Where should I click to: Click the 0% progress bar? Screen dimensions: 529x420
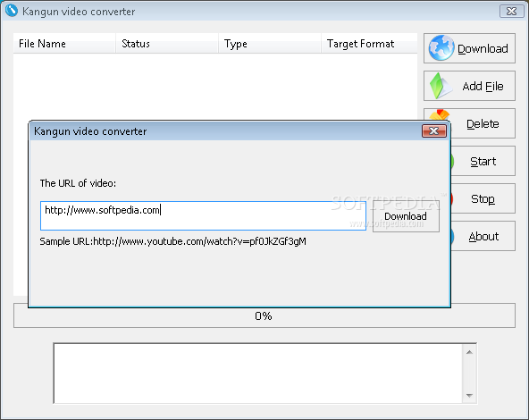coord(264,315)
